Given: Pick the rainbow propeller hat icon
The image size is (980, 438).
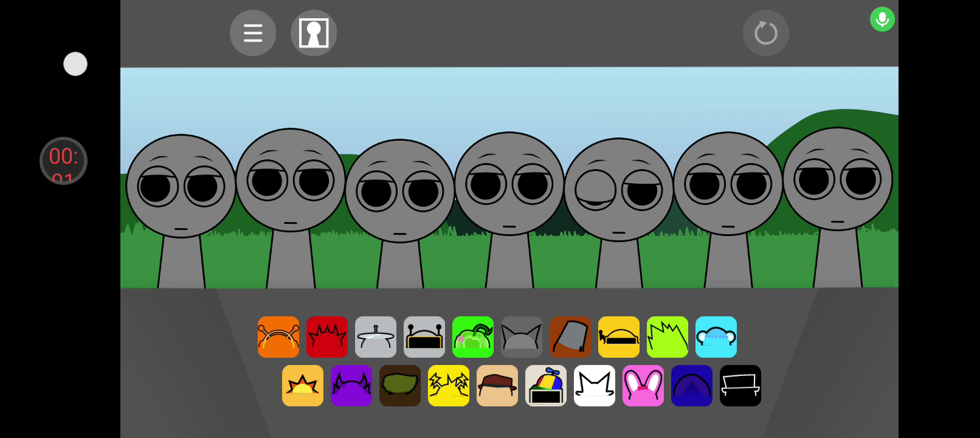Looking at the screenshot, I should click(x=546, y=386).
